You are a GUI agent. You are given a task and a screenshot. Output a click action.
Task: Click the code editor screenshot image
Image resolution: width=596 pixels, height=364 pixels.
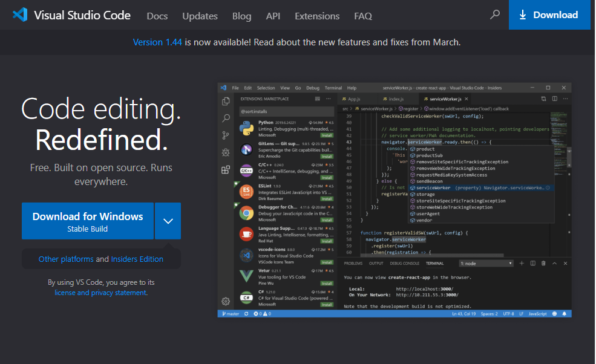tap(395, 200)
